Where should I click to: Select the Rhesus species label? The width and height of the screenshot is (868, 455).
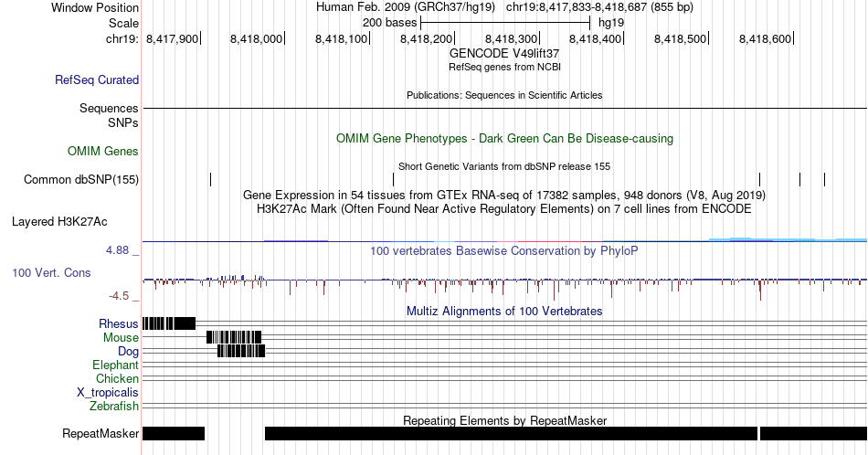tap(119, 323)
